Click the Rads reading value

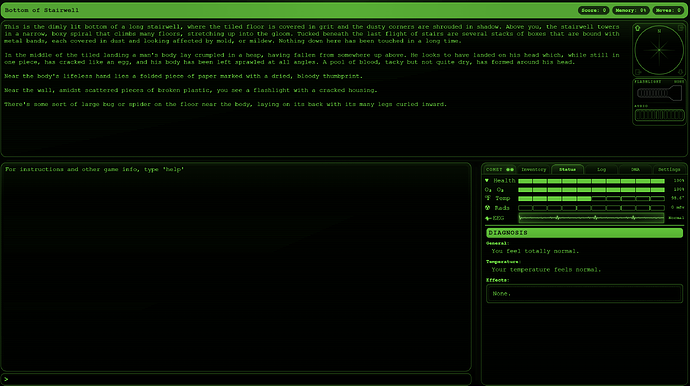(678, 208)
